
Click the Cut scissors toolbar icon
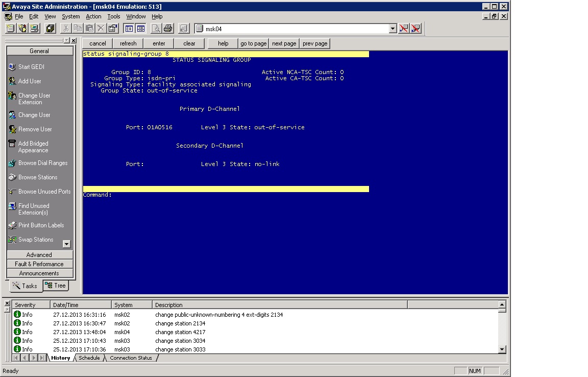[x=66, y=29]
